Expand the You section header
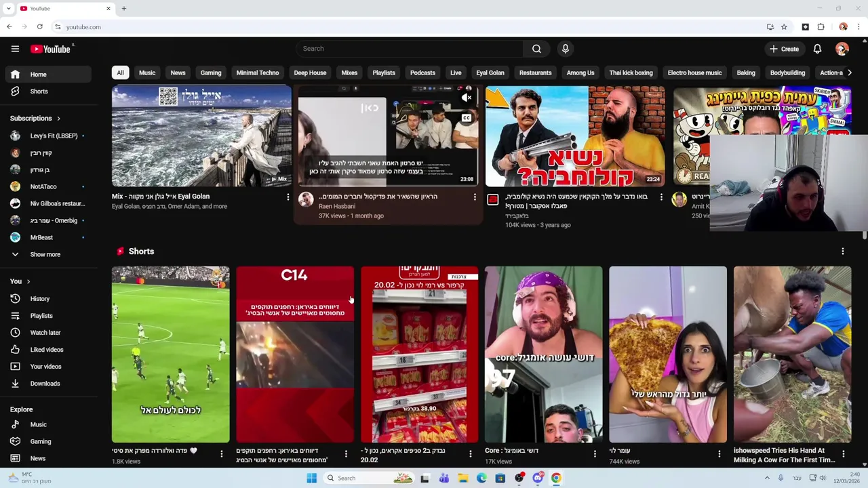The width and height of the screenshot is (868, 488). 20,281
